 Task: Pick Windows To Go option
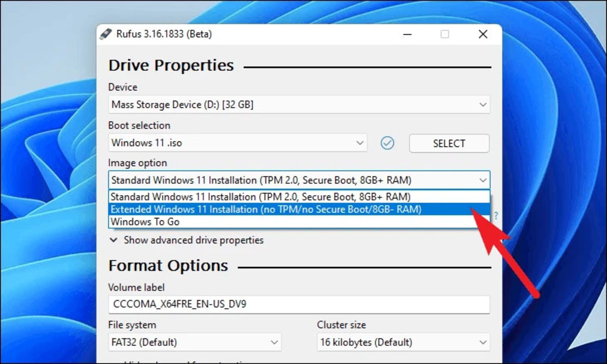click(145, 222)
